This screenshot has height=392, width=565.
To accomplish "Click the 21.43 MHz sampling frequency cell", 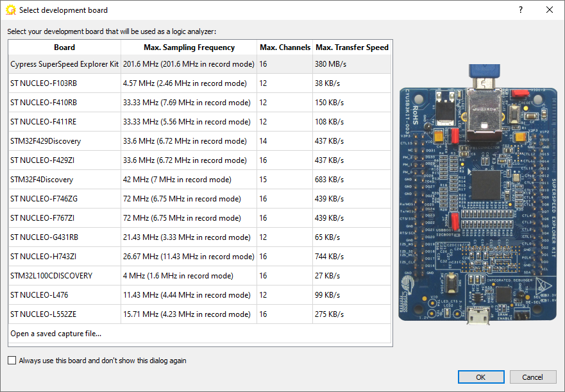I will tap(189, 237).
